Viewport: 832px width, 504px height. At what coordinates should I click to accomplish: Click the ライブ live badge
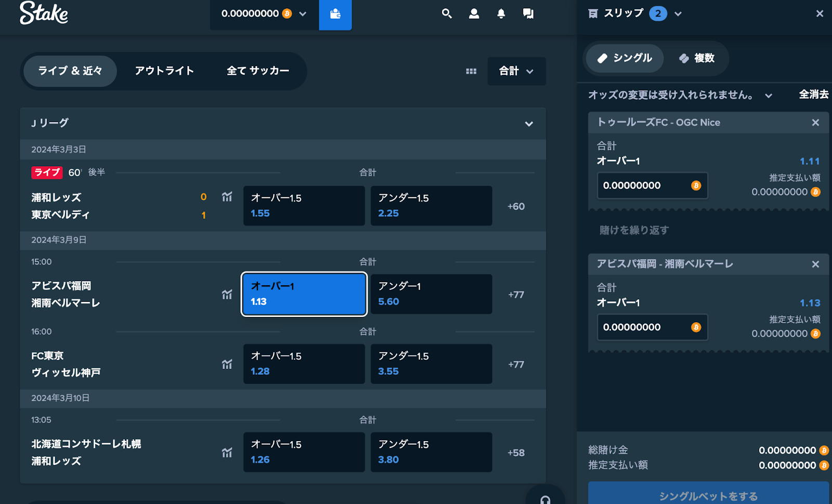(x=47, y=173)
